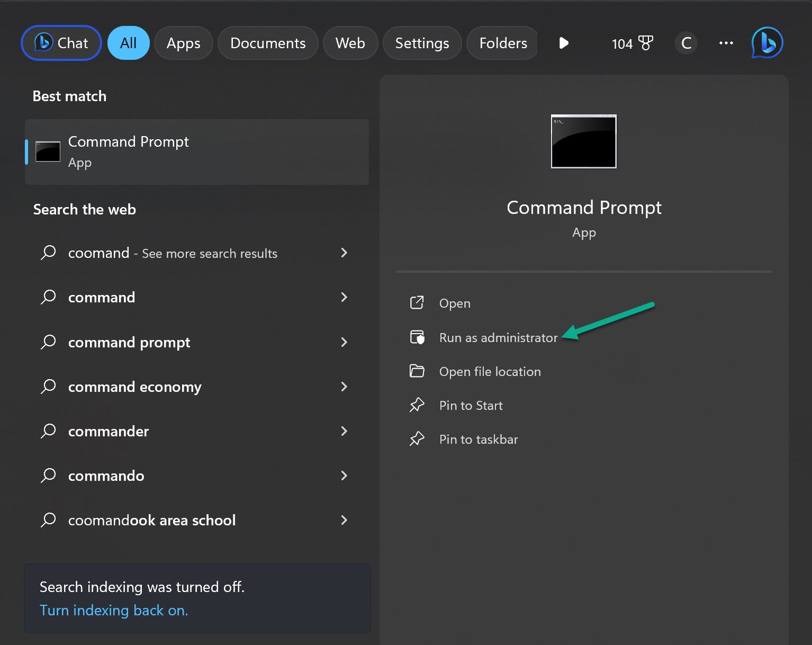The image size is (812, 645).
Task: Switch to the Web filter
Action: (x=350, y=43)
